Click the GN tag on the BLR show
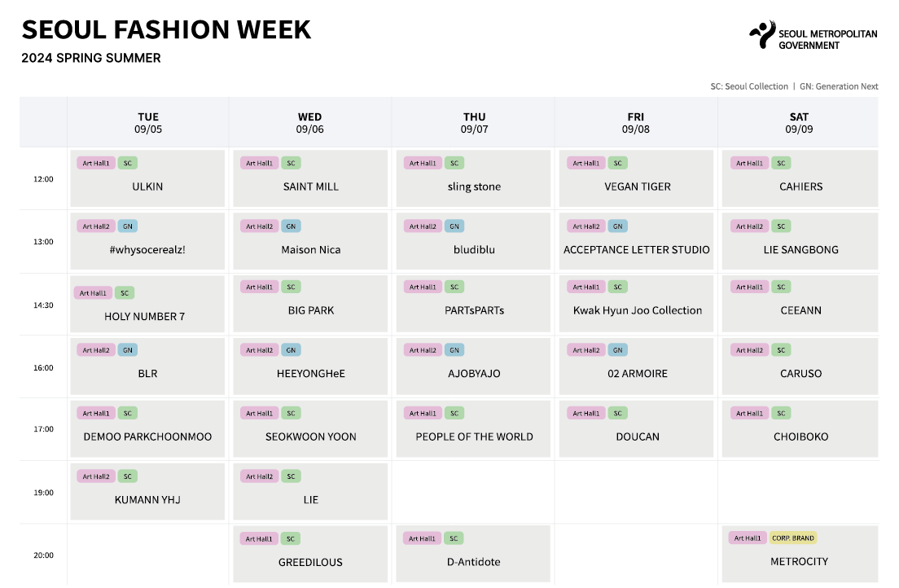 pyautogui.click(x=128, y=350)
